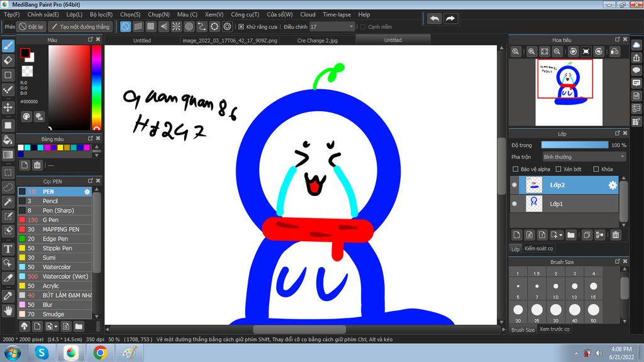Select the Magic Wand tool
Image resolution: width=644 pixels, height=362 pixels.
pyautogui.click(x=8, y=202)
